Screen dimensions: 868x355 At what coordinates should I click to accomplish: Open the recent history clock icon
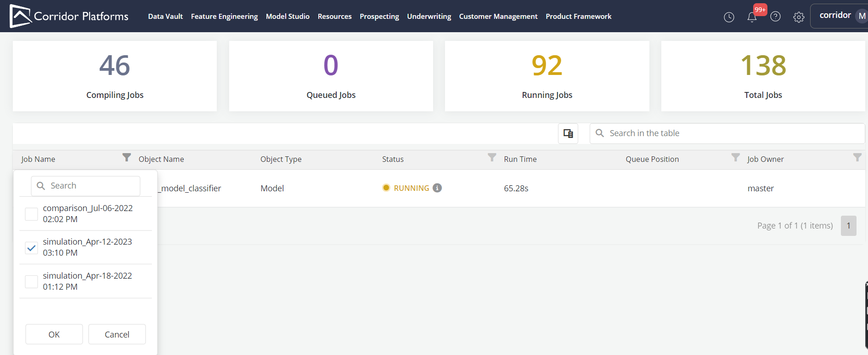[x=729, y=17]
